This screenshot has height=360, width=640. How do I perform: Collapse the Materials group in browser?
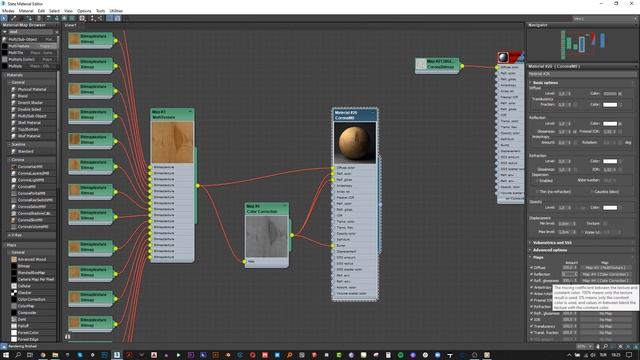tap(15, 75)
